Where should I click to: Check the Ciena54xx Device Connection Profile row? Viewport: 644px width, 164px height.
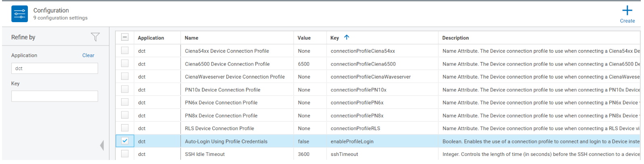coord(125,51)
